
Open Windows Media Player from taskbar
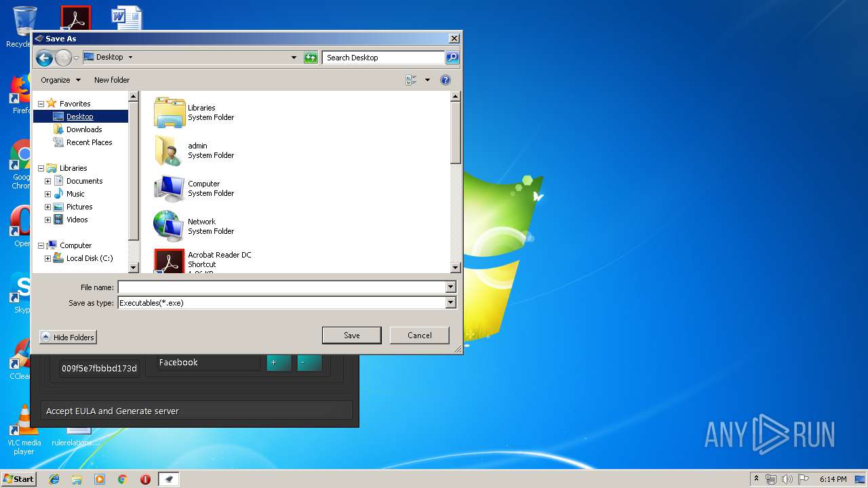click(x=100, y=479)
